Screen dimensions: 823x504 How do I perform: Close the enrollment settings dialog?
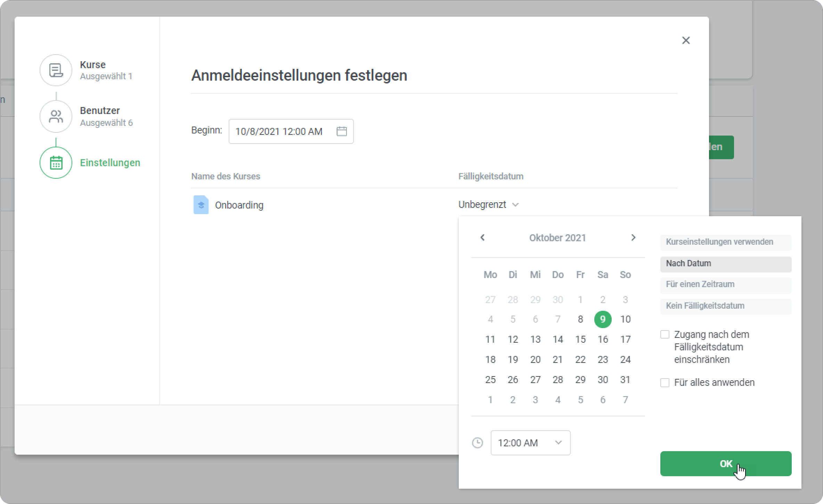coord(686,40)
